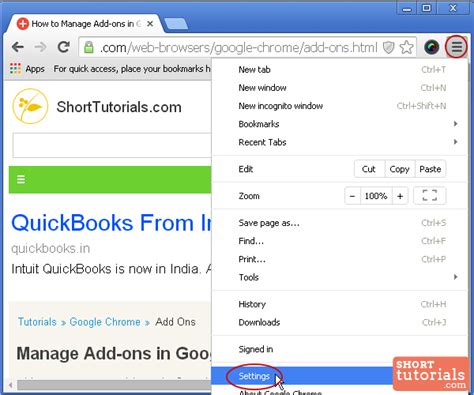Click the forward navigation arrow

coord(41,47)
